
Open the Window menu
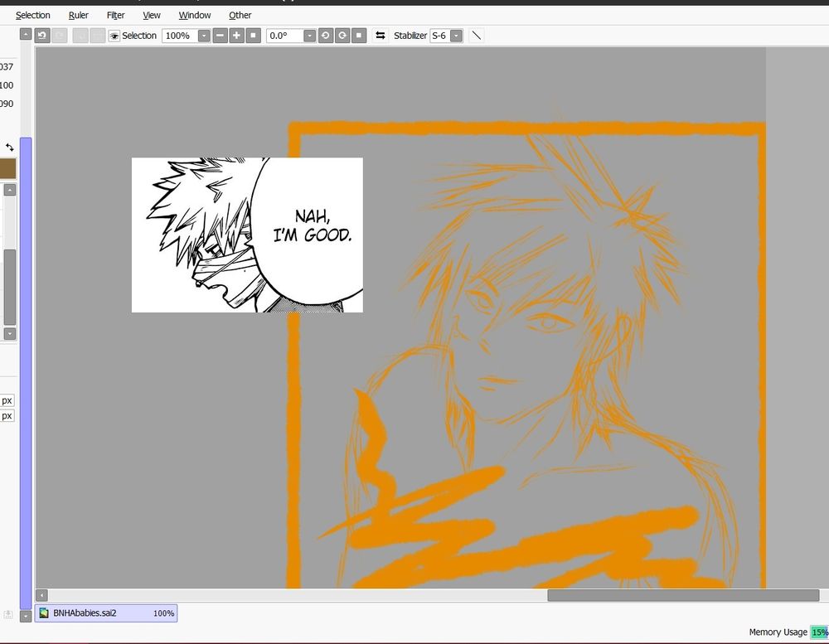(x=195, y=15)
